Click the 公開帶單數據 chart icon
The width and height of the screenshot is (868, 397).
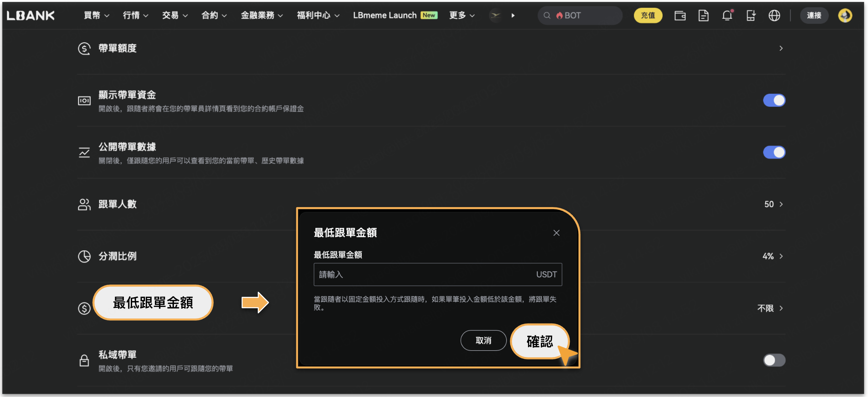coord(84,152)
